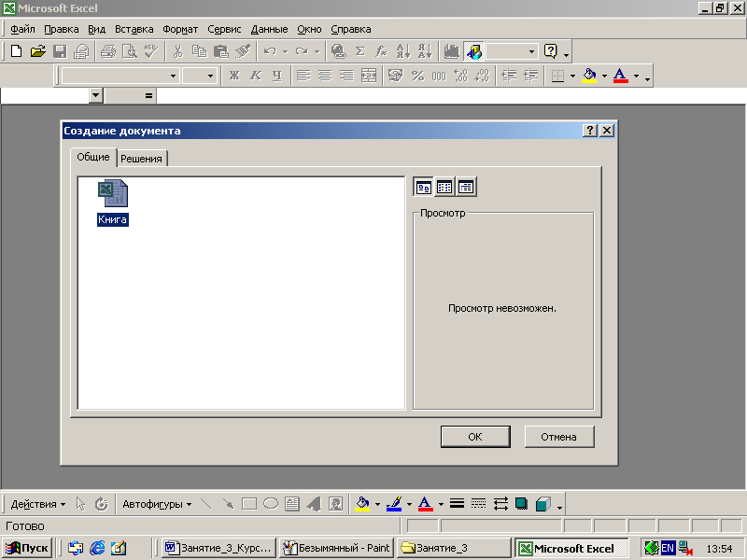Select the Format Painter brush

pyautogui.click(x=243, y=51)
